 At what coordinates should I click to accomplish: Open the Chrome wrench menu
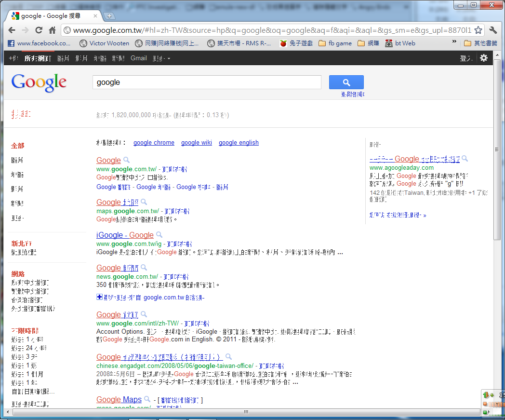[x=492, y=30]
